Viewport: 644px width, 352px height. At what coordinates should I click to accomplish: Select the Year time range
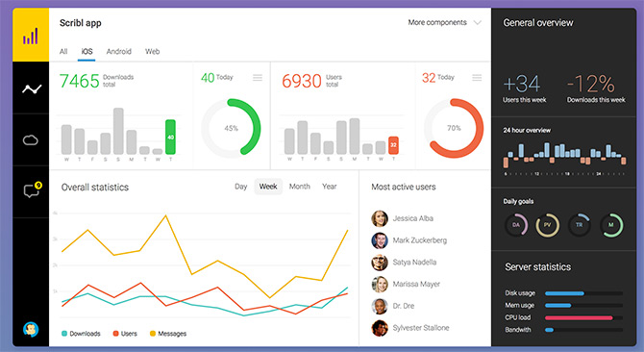click(x=330, y=187)
